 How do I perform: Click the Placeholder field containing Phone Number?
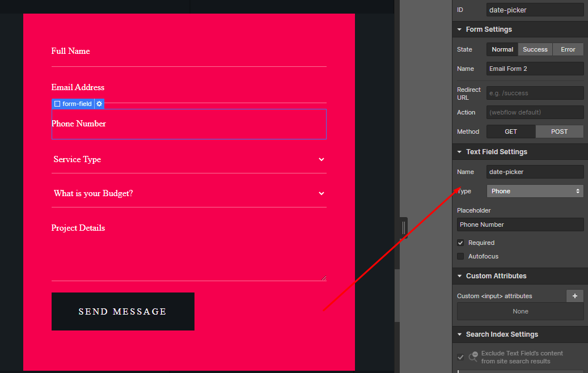coord(520,224)
